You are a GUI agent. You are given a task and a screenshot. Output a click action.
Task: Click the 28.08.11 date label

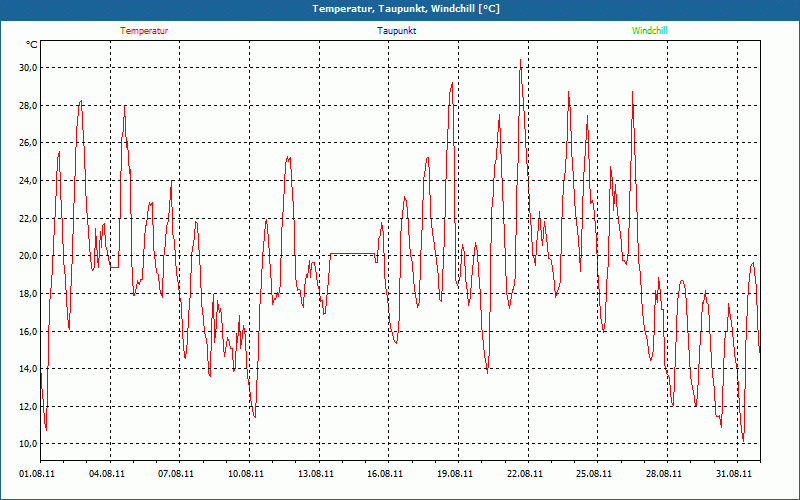click(664, 473)
